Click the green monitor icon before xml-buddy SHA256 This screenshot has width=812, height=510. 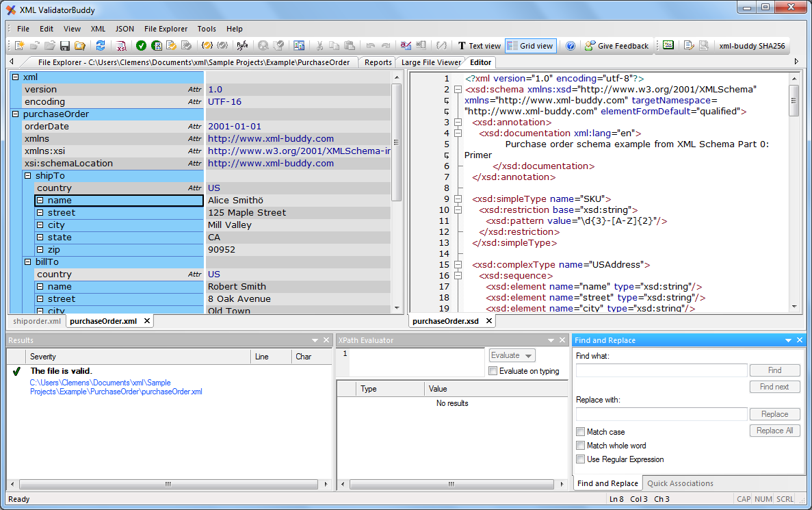pos(668,46)
